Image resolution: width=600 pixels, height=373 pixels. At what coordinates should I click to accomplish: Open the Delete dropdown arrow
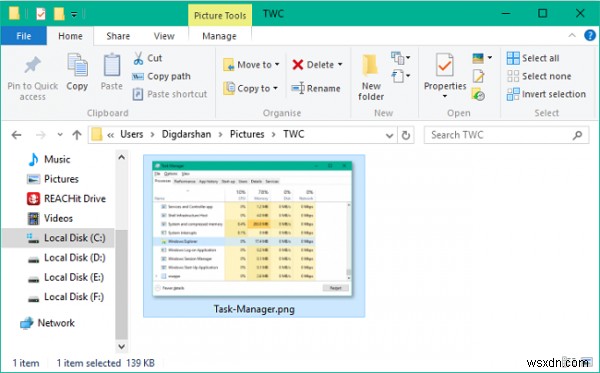coord(340,65)
